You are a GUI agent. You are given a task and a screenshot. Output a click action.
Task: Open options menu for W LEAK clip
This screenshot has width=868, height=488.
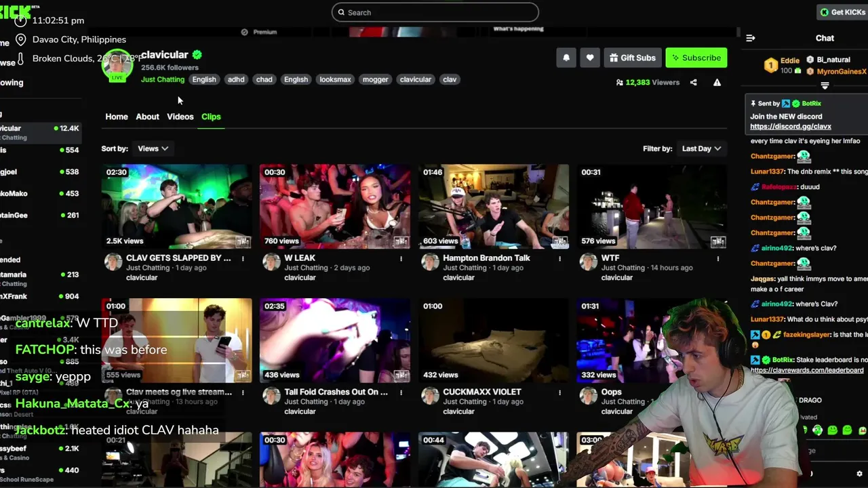(401, 258)
